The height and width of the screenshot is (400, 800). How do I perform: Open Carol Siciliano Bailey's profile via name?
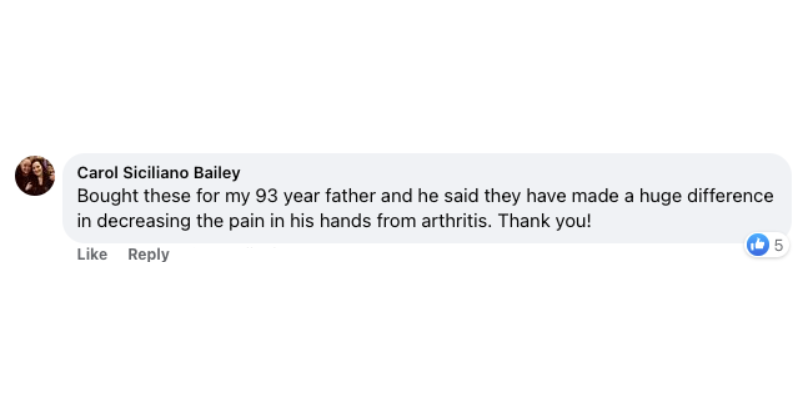pyautogui.click(x=159, y=173)
